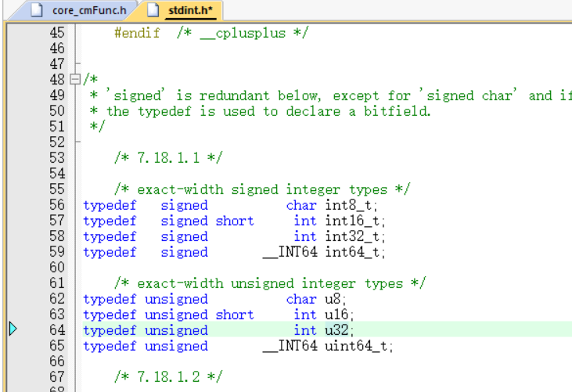Click the file icon on stdint.h tab

(x=153, y=10)
